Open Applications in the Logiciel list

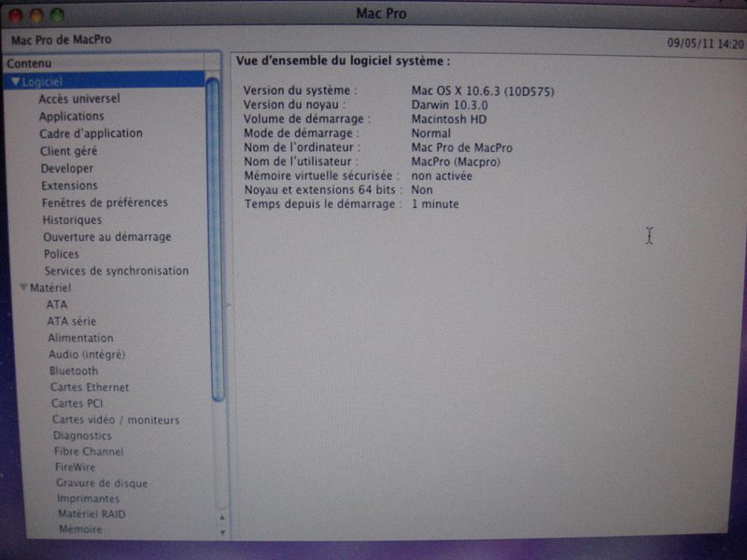tap(72, 116)
